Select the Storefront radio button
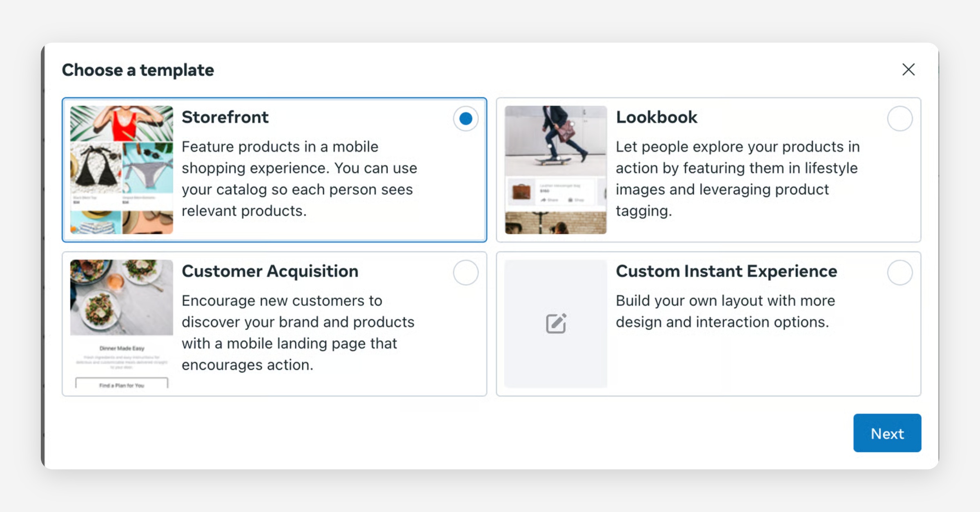980x512 pixels. tap(465, 118)
